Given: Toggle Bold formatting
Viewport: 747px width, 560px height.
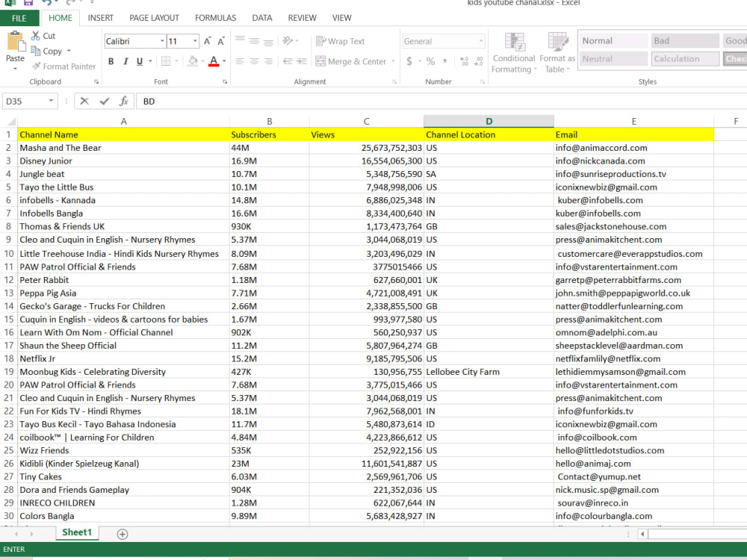Looking at the screenshot, I should pos(111,61).
